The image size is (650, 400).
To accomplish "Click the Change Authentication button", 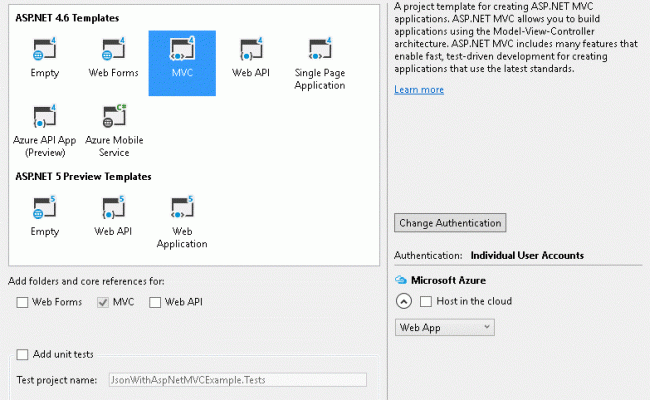I will 450,223.
